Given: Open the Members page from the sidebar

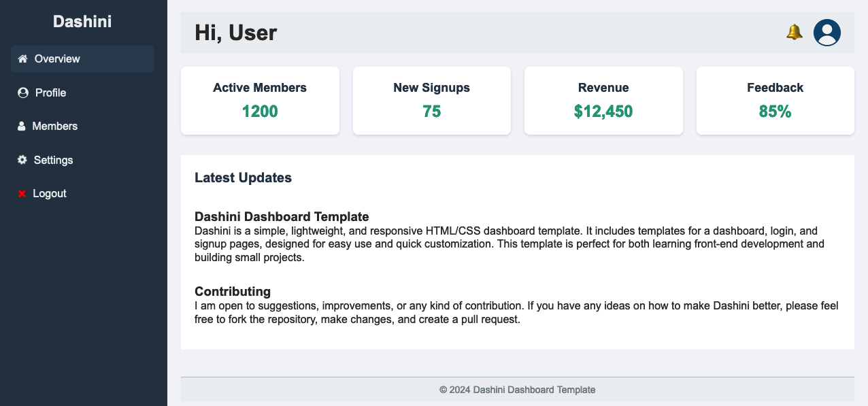Looking at the screenshot, I should (x=56, y=126).
